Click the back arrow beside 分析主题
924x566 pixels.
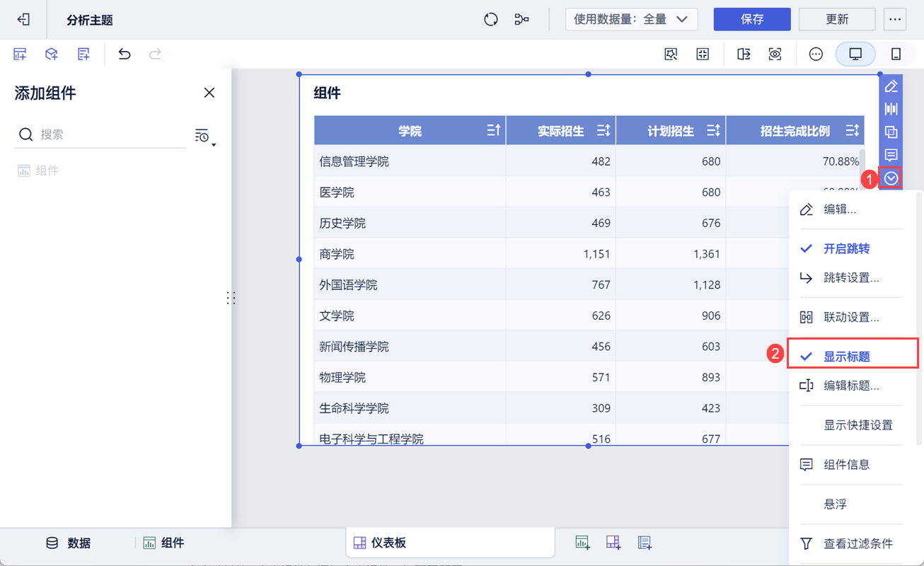tap(23, 20)
